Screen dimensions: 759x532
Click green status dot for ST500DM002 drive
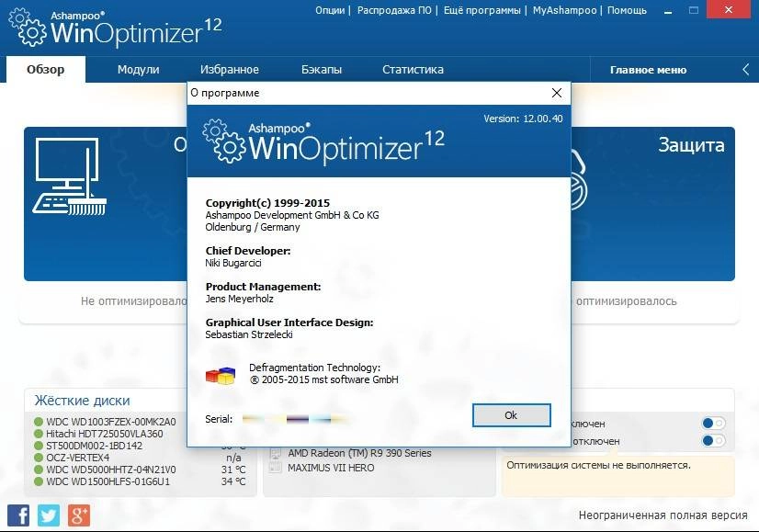39,446
